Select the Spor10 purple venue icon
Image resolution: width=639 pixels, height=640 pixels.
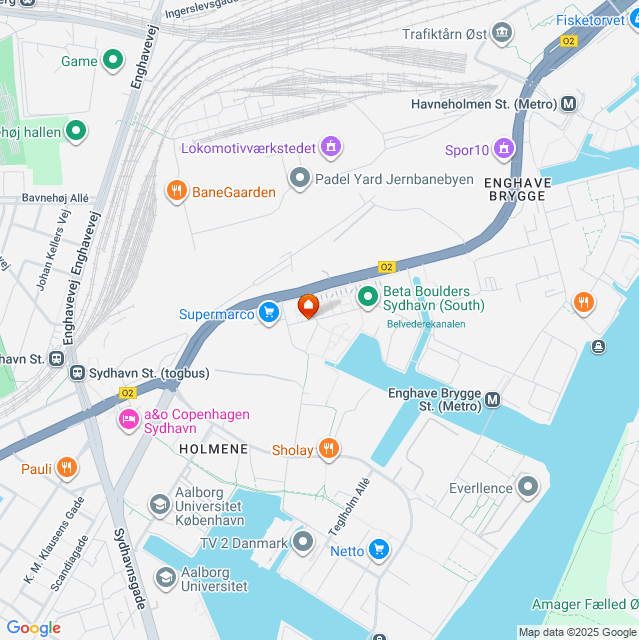(504, 149)
